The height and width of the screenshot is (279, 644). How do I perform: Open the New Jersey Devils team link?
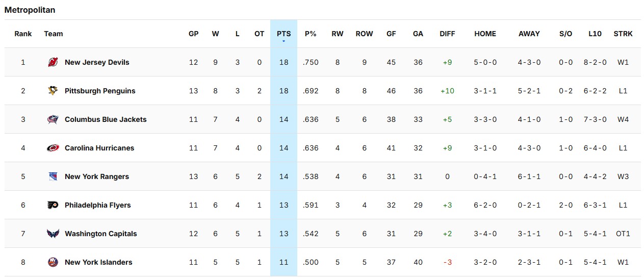(x=97, y=62)
